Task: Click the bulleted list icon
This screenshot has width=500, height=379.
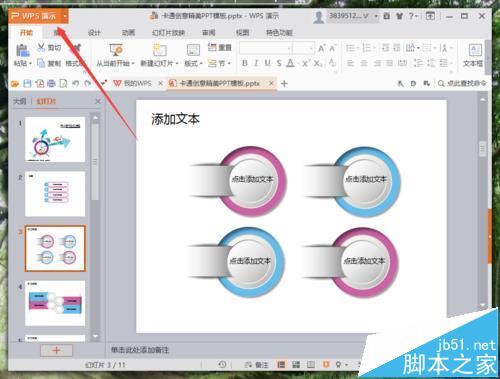Action: coord(351,48)
